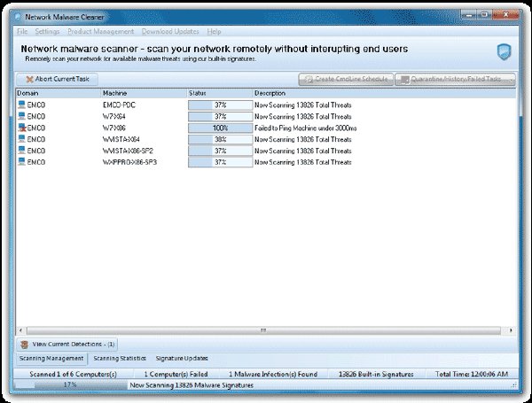Screen dimensions: 532x403
Task: Select machine name WVISTA-X64
Action: 121,139
